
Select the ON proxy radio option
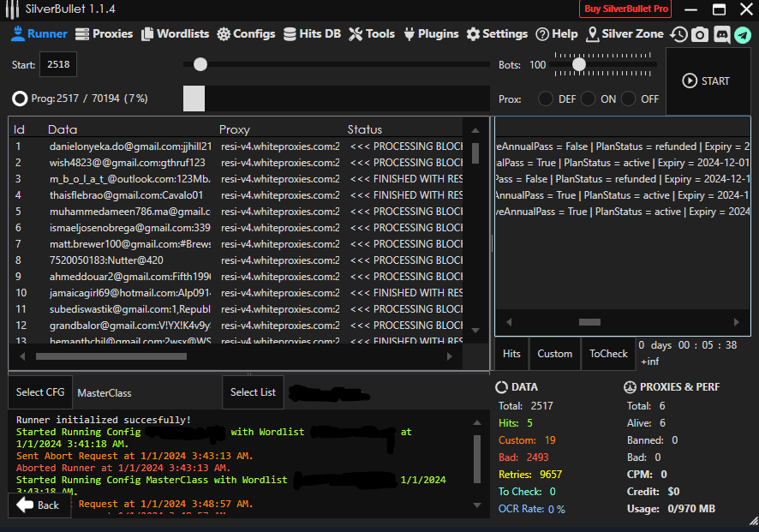pos(588,99)
